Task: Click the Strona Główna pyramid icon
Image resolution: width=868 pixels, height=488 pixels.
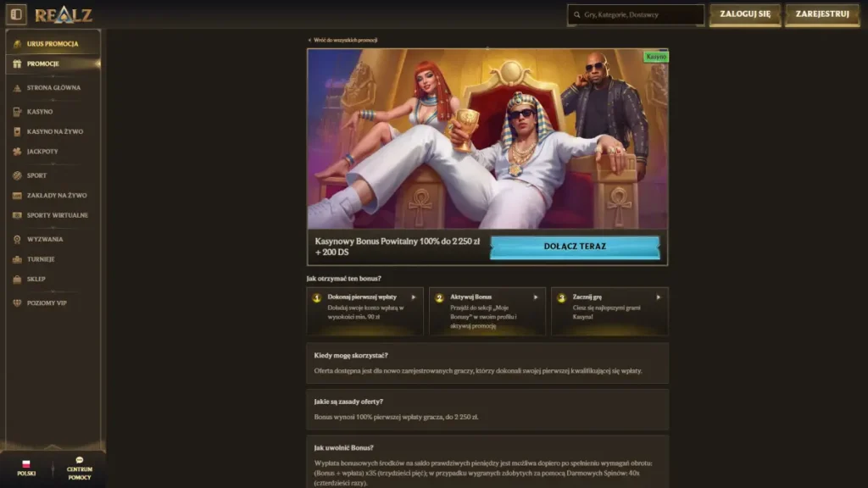Action: coord(17,87)
